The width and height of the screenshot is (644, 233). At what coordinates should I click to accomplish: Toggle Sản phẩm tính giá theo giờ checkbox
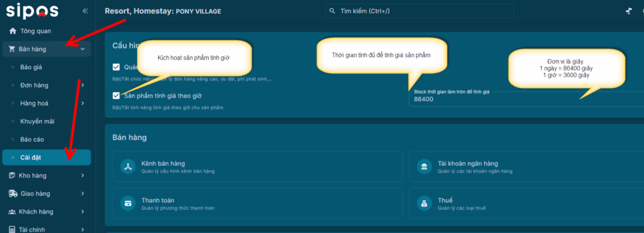(x=116, y=95)
